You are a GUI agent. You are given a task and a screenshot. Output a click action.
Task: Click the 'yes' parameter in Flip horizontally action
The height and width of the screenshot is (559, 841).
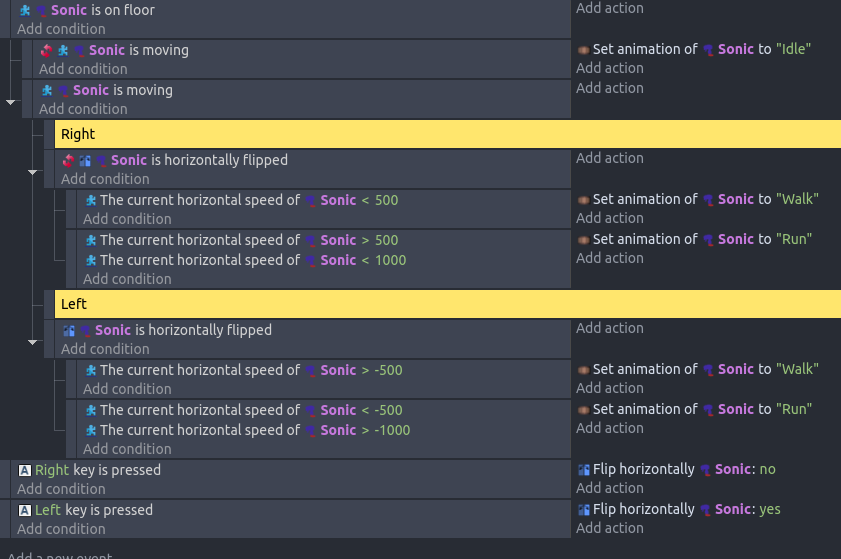click(x=770, y=510)
